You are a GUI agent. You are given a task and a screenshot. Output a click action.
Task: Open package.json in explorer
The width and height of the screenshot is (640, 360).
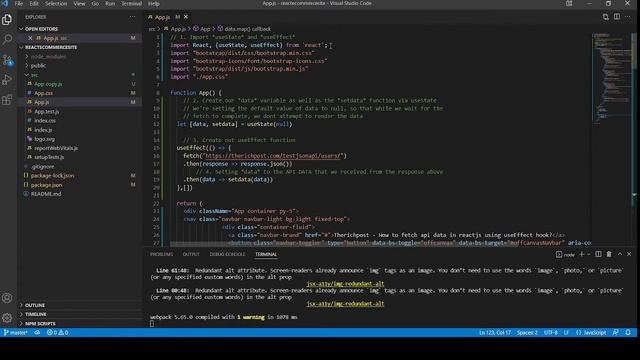coord(46,185)
